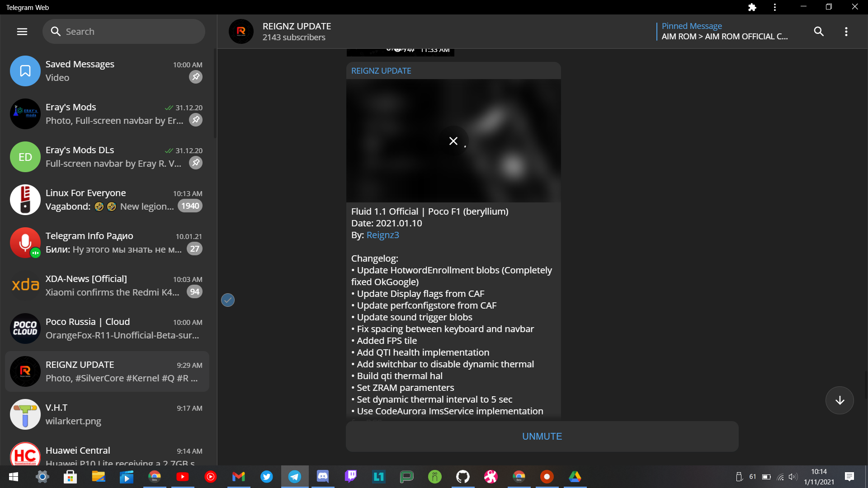Click UNMUTE to enable channel notifications

click(542, 436)
